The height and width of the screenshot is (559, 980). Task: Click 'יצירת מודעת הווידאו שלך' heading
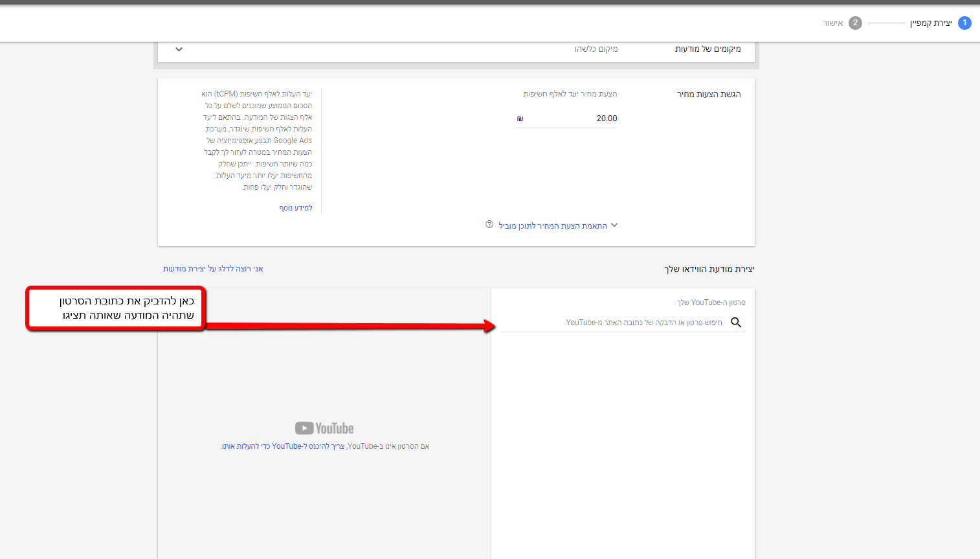tap(709, 269)
